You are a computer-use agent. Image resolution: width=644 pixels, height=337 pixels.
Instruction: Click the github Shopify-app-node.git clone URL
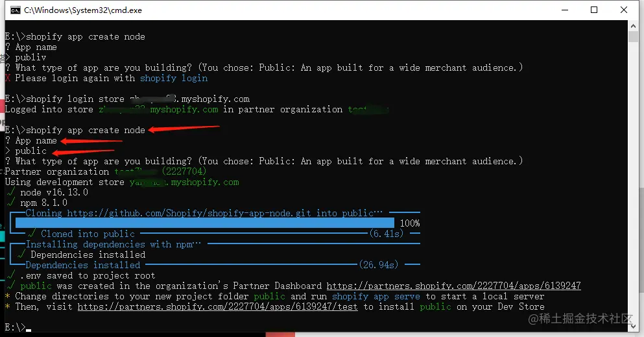click(x=189, y=213)
